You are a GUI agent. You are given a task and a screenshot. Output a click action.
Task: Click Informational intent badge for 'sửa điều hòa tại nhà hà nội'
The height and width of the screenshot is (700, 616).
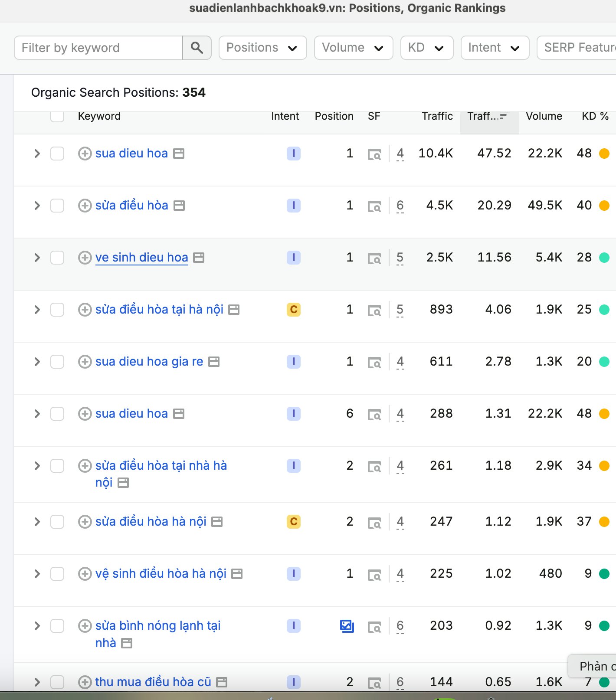pos(294,466)
